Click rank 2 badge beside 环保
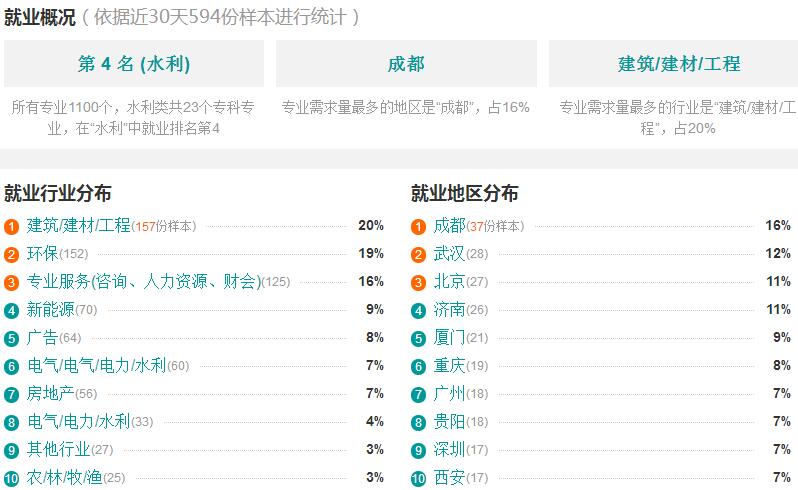 (11, 254)
